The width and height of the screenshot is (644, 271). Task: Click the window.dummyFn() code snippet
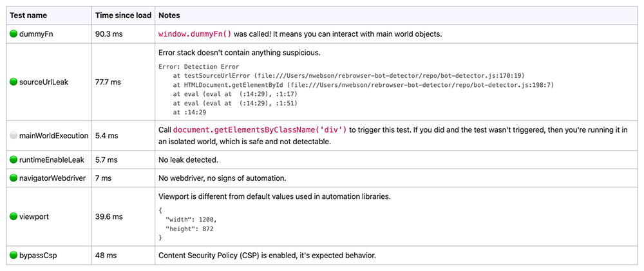click(x=195, y=35)
